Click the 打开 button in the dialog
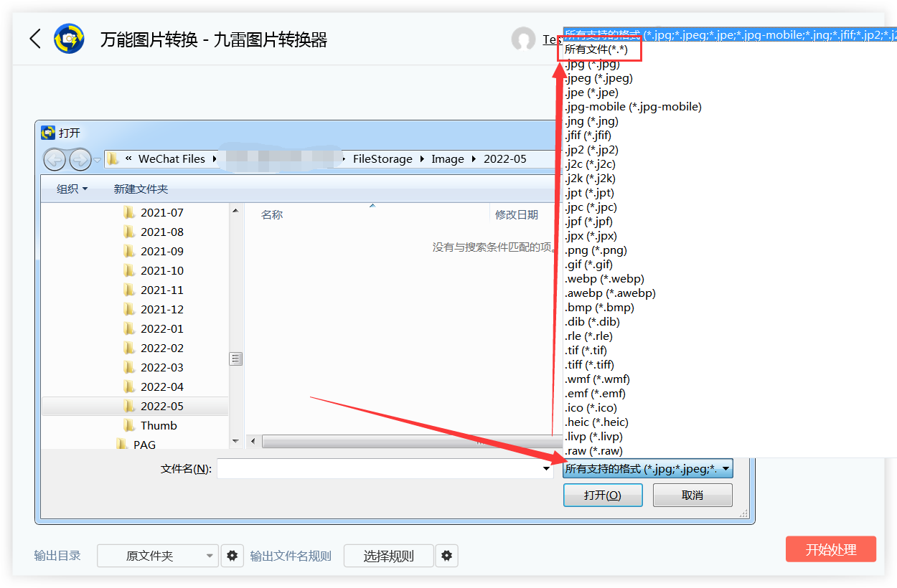897x588 pixels. [x=603, y=495]
